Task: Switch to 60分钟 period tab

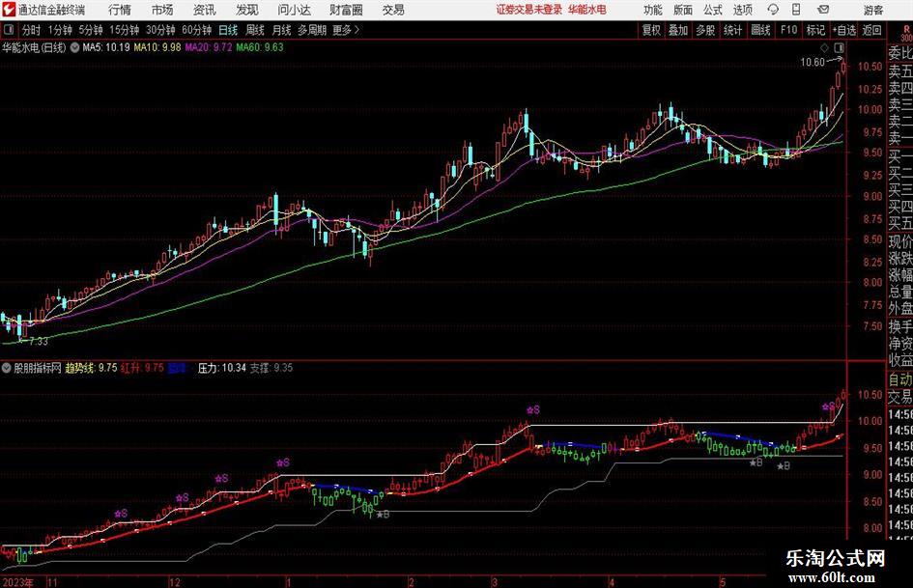Action: point(197,30)
